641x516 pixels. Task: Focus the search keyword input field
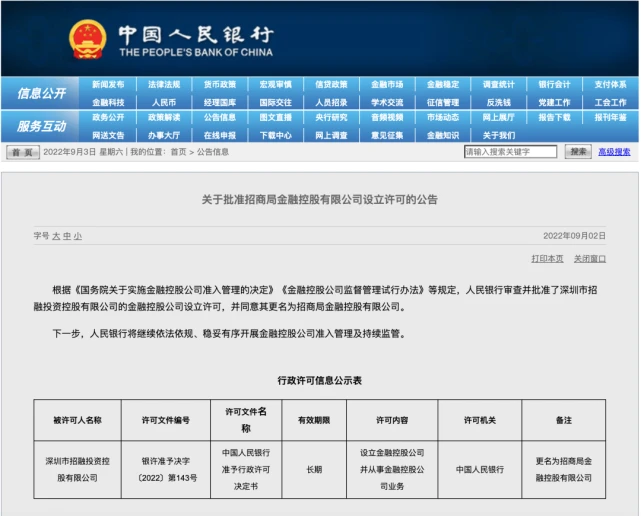[x=511, y=152]
